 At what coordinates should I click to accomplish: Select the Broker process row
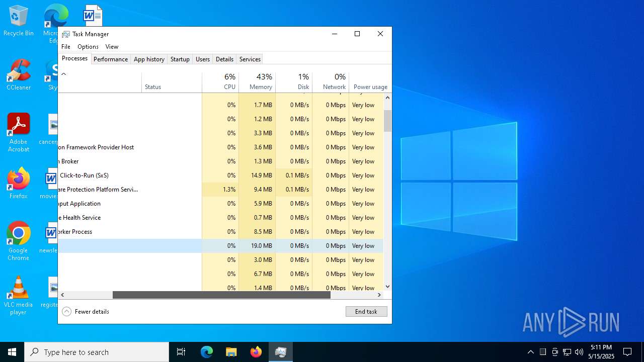point(220,161)
